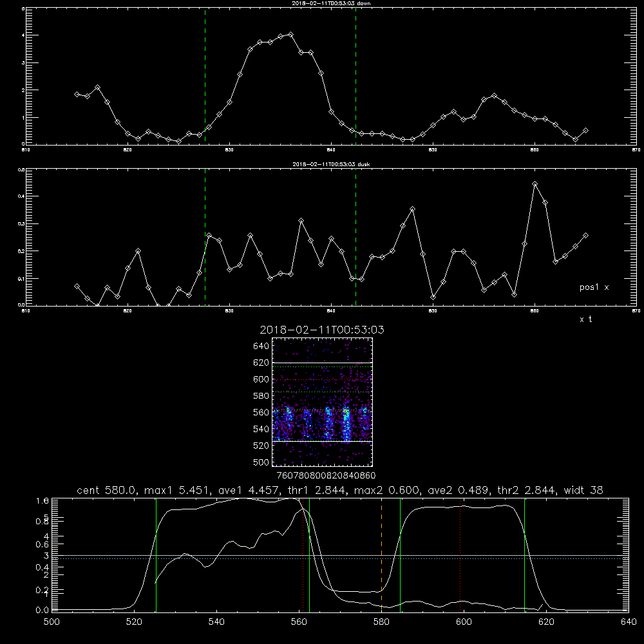Click the highest diamond marker in the dawn plot
The height and width of the screenshot is (644, 644).
(x=291, y=35)
